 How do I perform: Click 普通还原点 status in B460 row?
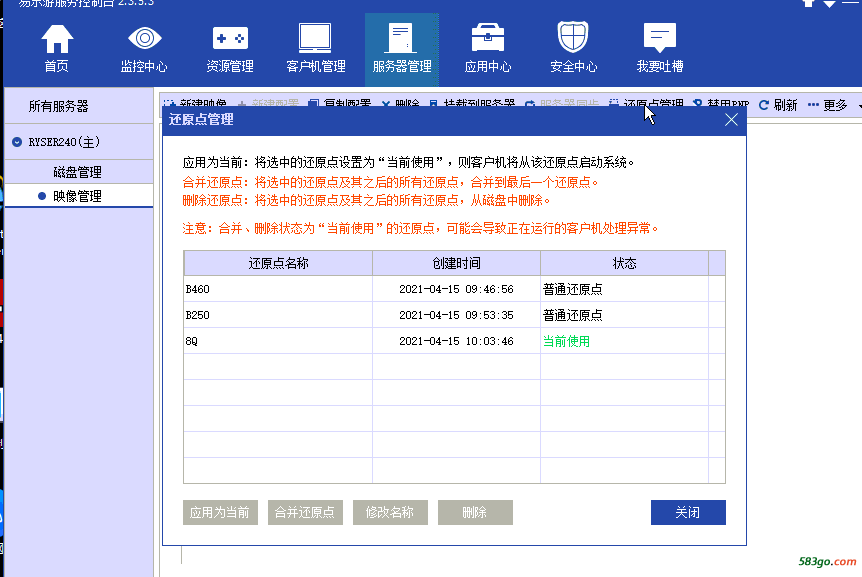click(572, 289)
